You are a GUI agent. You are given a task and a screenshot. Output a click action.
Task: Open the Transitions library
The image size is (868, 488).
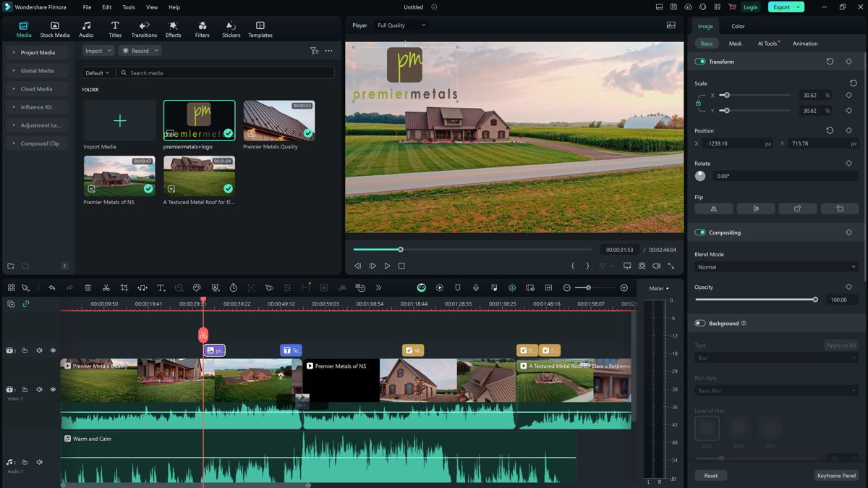tap(144, 29)
